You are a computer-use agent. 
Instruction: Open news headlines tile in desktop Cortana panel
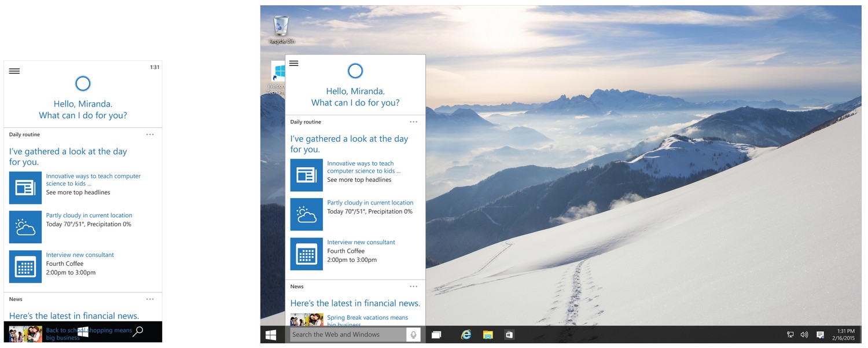tap(307, 175)
